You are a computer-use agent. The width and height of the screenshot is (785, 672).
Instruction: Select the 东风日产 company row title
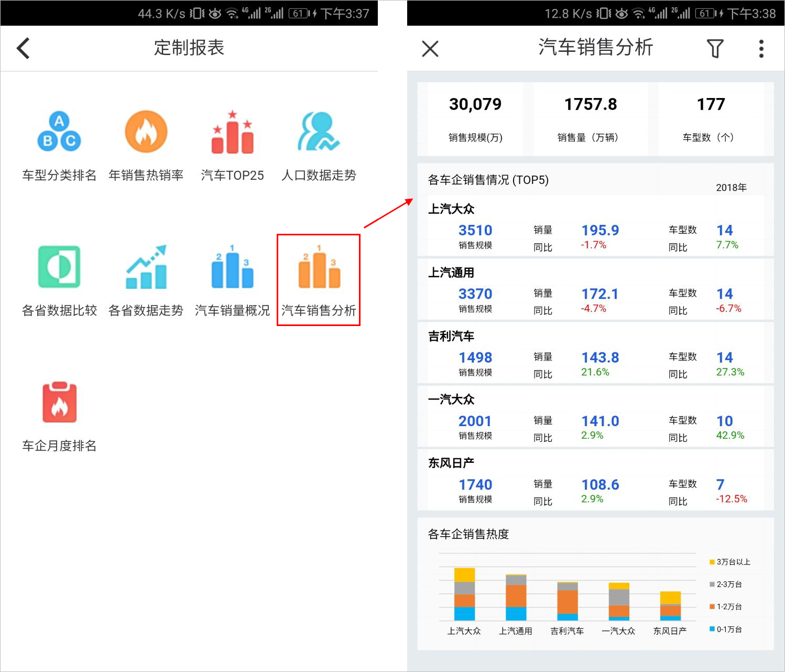coord(451,463)
